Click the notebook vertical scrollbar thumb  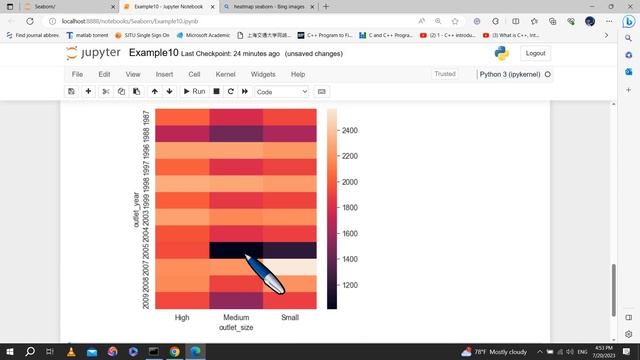click(613, 290)
